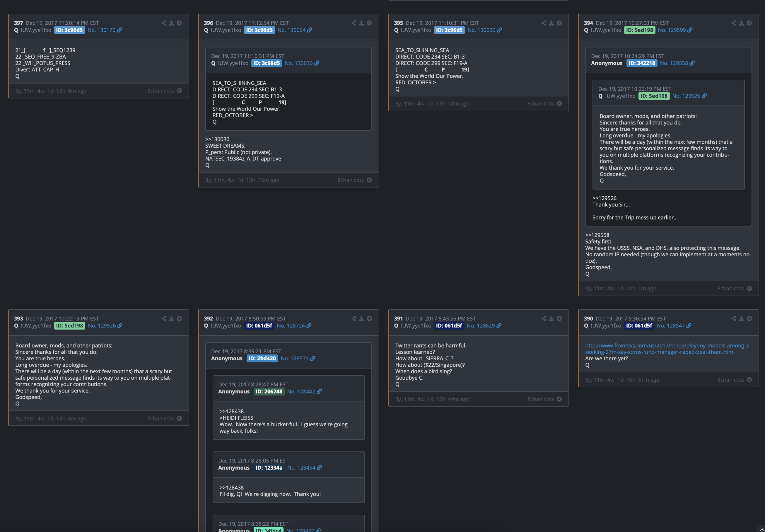This screenshot has width=765, height=532.
Task: Click ID: 206248 badge in post 392
Action: [x=269, y=391]
